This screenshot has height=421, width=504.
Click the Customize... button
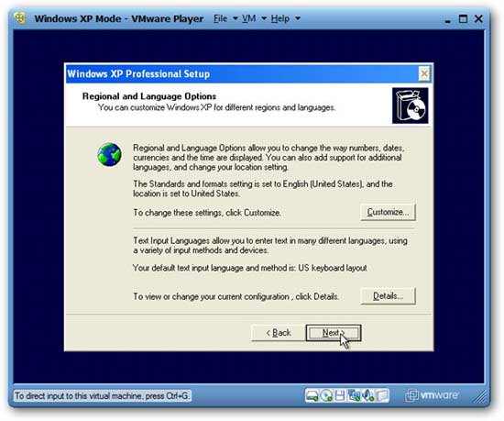(x=388, y=212)
